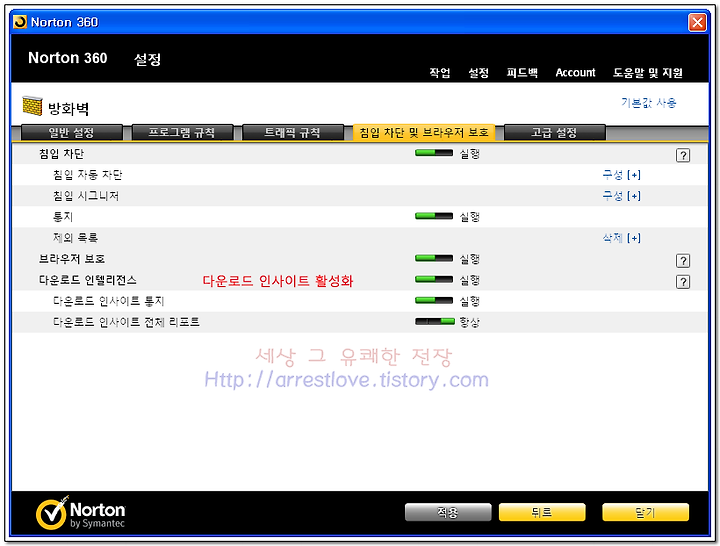Select the 침입 차단 및 브라우저 보호 tab
Screen dimensions: 720x546
(423, 133)
